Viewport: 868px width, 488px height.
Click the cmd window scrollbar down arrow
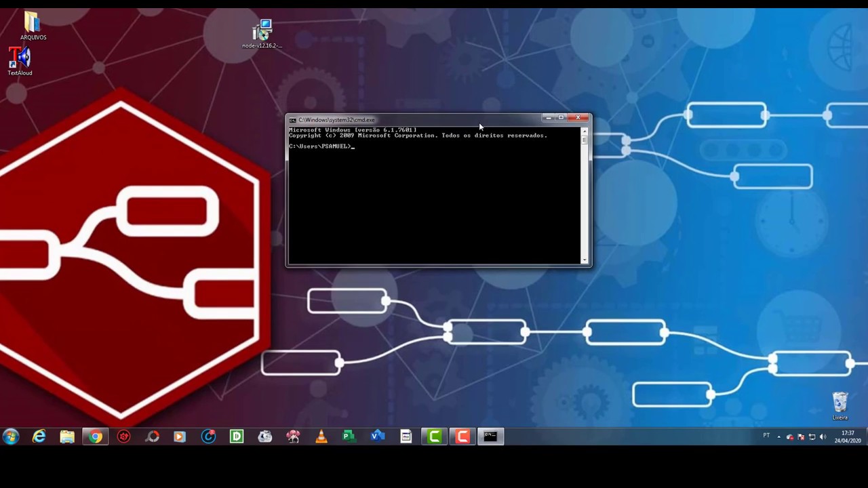tap(585, 260)
